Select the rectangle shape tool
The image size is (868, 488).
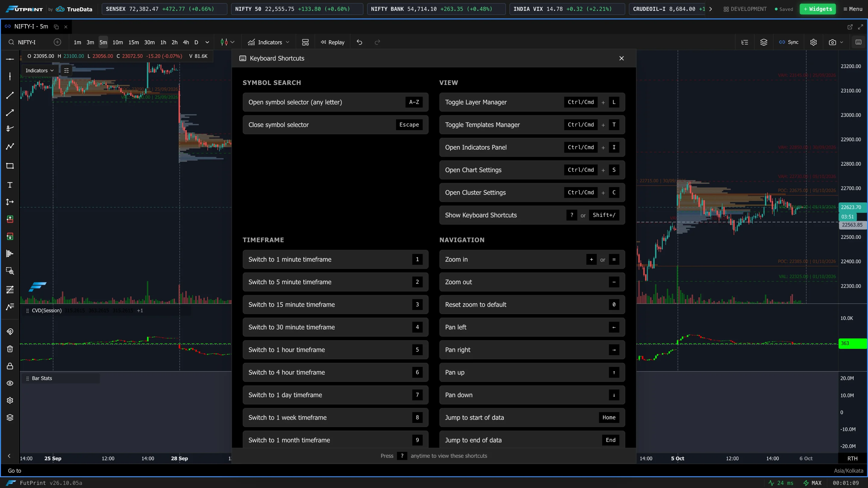pos(10,166)
